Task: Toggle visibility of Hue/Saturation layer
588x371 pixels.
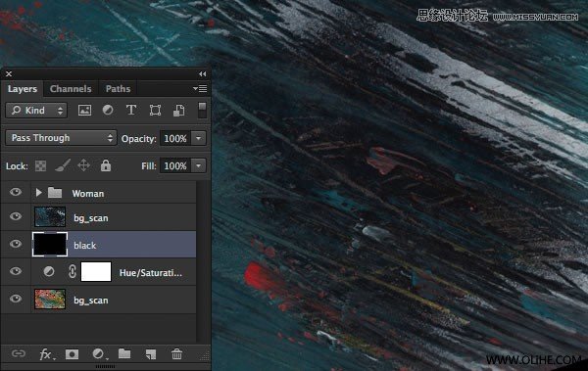Action: [16, 271]
